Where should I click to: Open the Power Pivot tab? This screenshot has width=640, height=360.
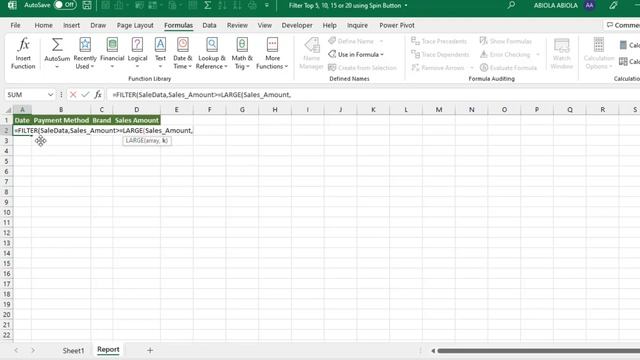pos(397,25)
